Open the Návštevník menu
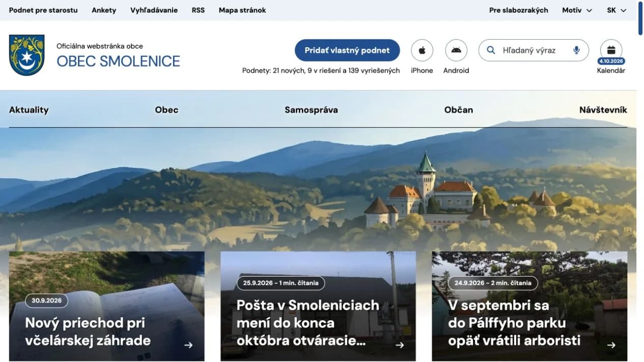This screenshot has height=362, width=644. tap(603, 110)
